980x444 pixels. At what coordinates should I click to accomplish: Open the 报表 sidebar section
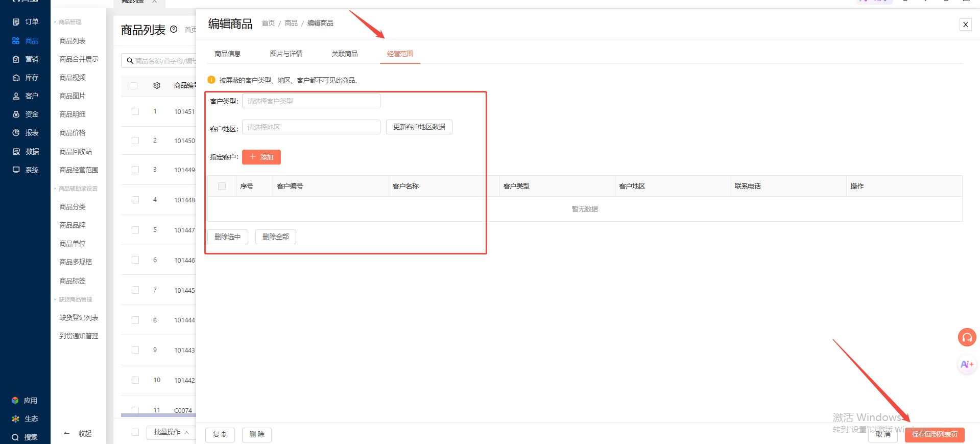(25, 133)
